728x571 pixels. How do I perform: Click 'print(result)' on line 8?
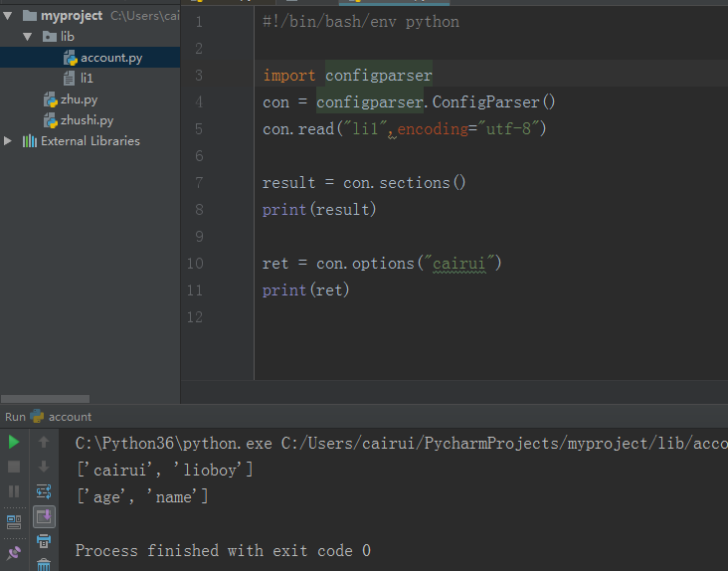pos(319,209)
